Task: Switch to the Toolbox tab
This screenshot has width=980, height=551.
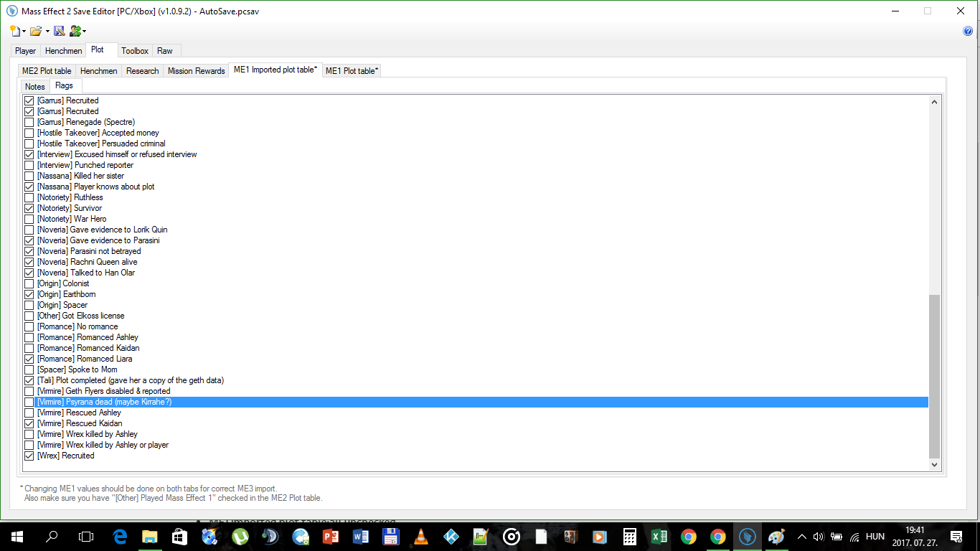Action: [135, 51]
